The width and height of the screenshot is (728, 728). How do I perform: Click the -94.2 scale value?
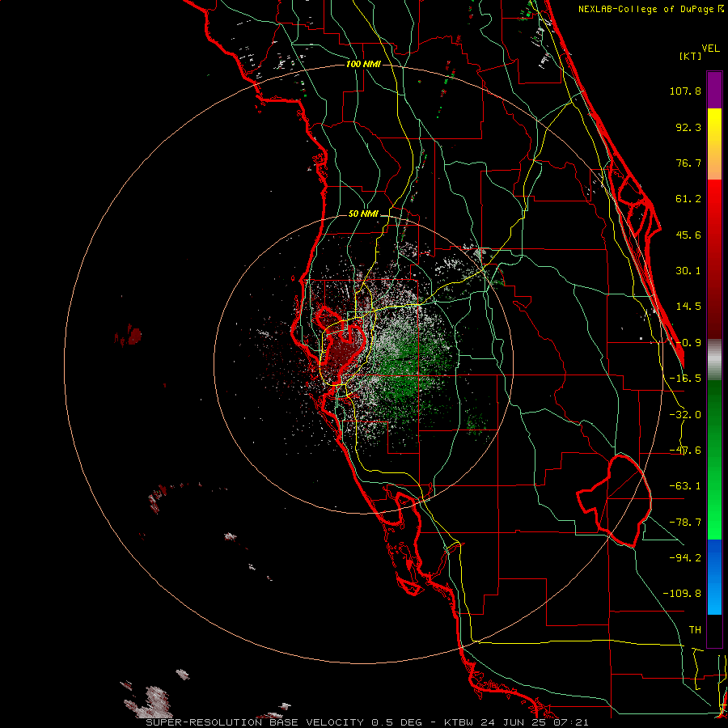[x=685, y=557]
